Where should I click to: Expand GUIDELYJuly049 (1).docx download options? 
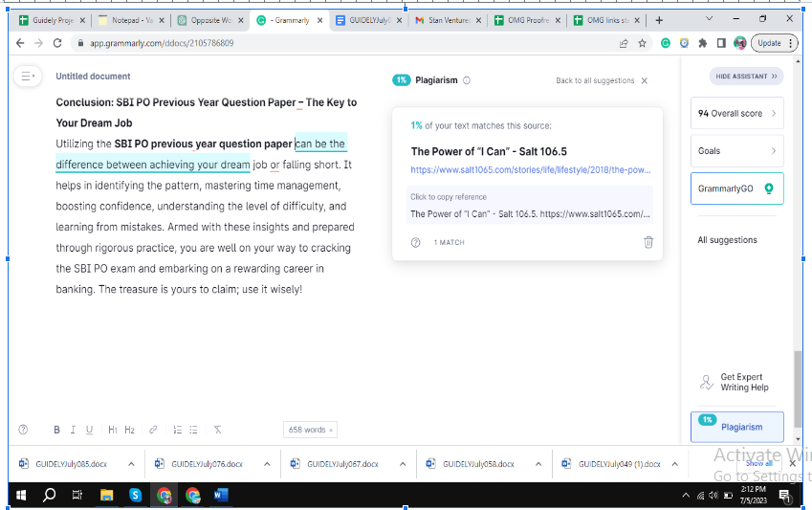(x=675, y=464)
